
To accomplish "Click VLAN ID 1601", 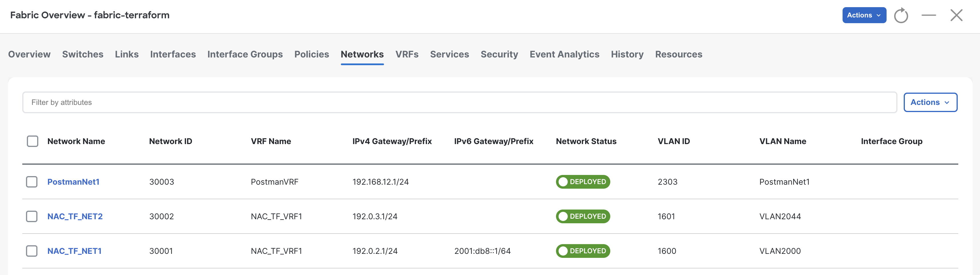I will click(x=666, y=216).
